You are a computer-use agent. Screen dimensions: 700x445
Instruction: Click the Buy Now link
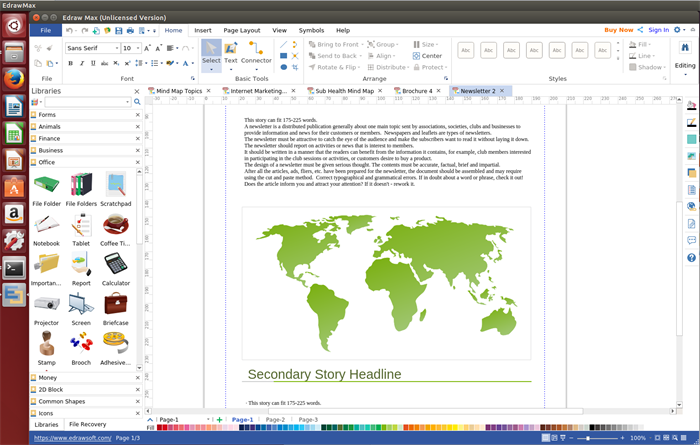(618, 30)
